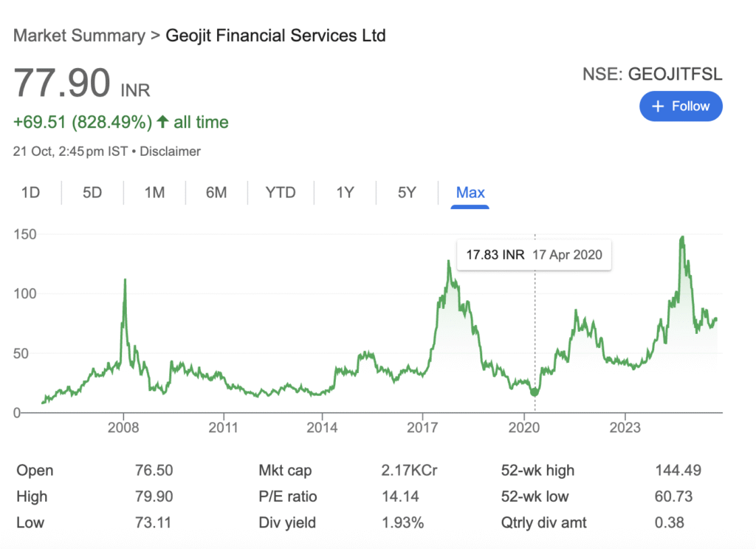Show the 1M chart range
This screenshot has width=756, height=549.
click(154, 193)
